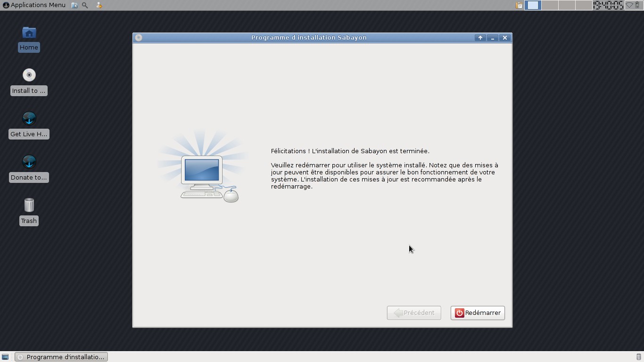Select the Donate to Sabayon desktop icon
Image resolution: width=644 pixels, height=362 pixels.
coord(29,169)
